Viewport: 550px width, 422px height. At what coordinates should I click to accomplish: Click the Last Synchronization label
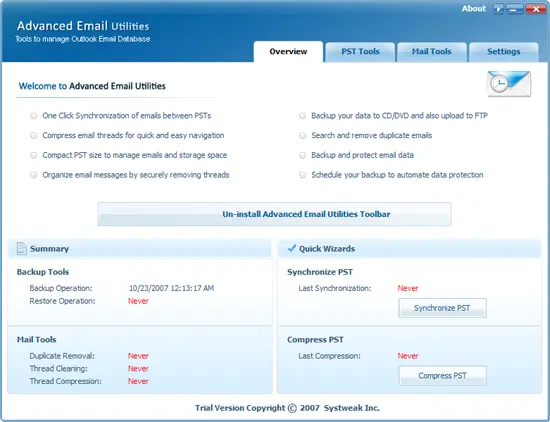(335, 288)
